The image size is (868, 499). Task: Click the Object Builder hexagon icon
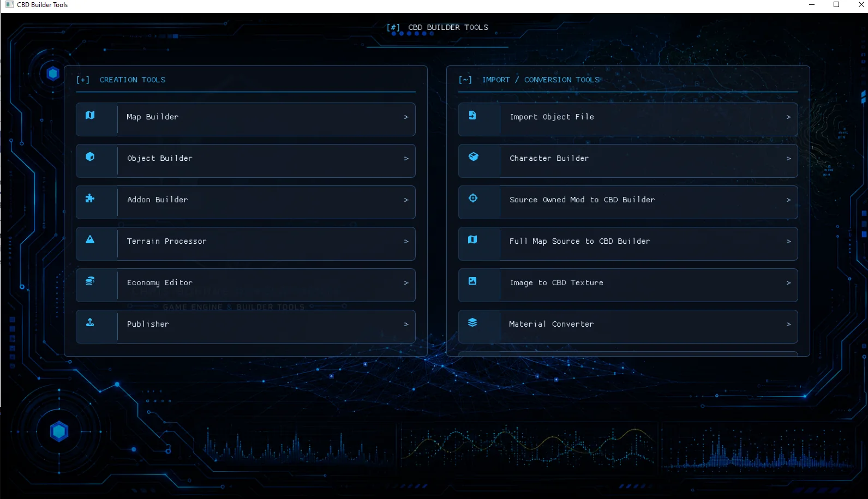[90, 157]
